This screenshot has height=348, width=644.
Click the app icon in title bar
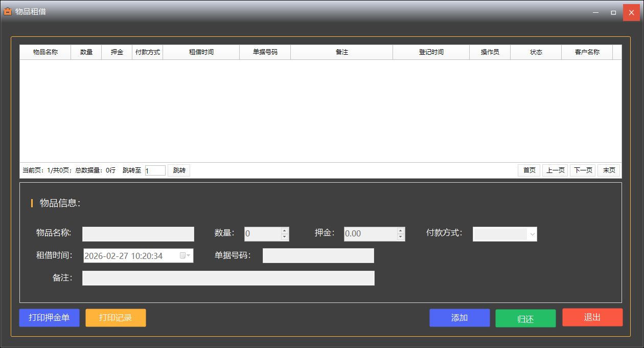pyautogui.click(x=7, y=11)
